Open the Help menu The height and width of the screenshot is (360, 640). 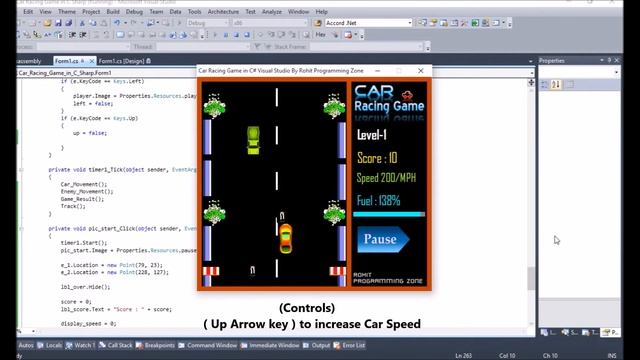(x=322, y=11)
